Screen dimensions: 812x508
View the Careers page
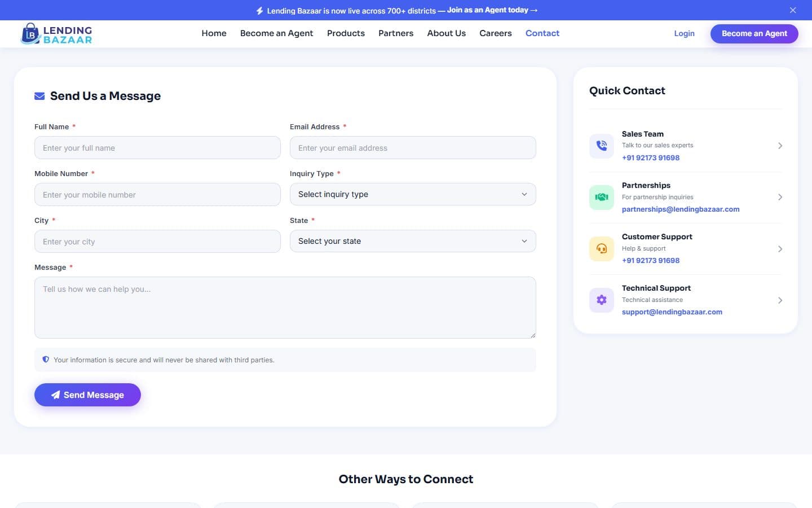pyautogui.click(x=496, y=33)
